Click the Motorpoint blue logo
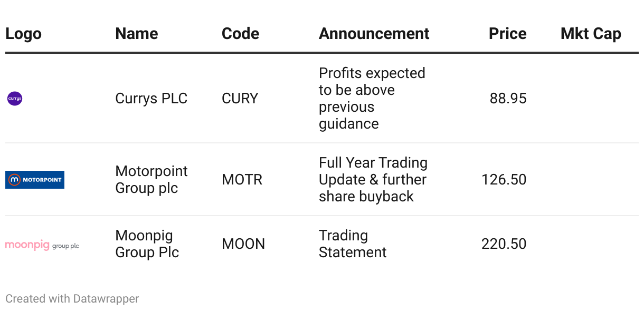644x311 pixels. coord(35,180)
